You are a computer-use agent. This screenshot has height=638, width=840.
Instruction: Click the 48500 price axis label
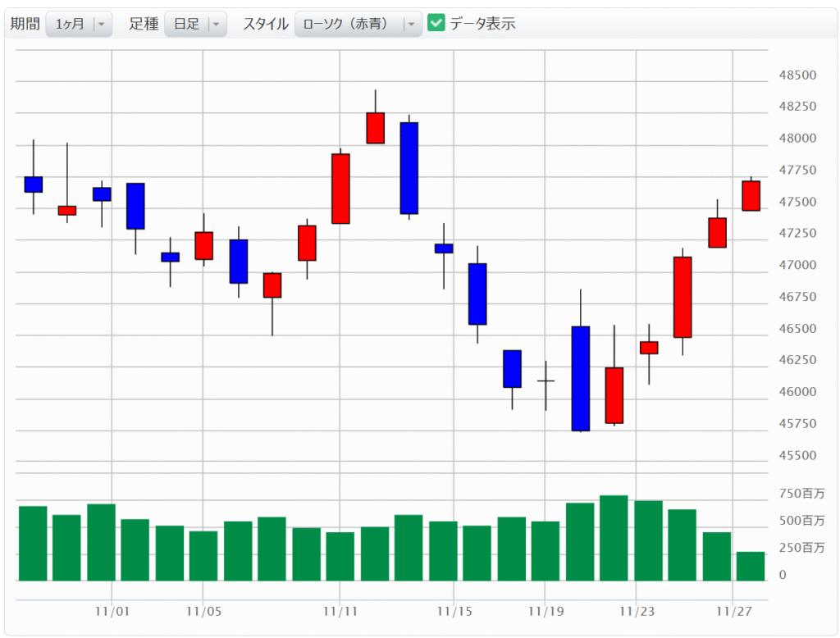pyautogui.click(x=797, y=75)
